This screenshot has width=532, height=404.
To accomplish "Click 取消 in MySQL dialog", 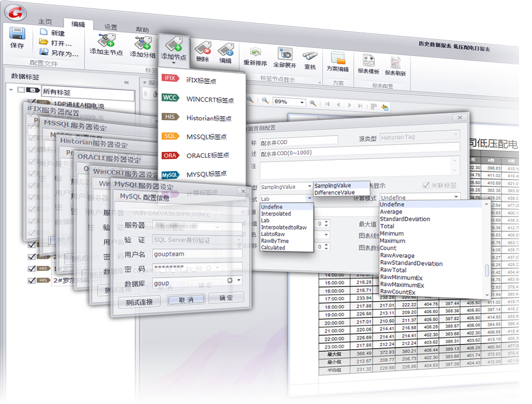I will 186,300.
